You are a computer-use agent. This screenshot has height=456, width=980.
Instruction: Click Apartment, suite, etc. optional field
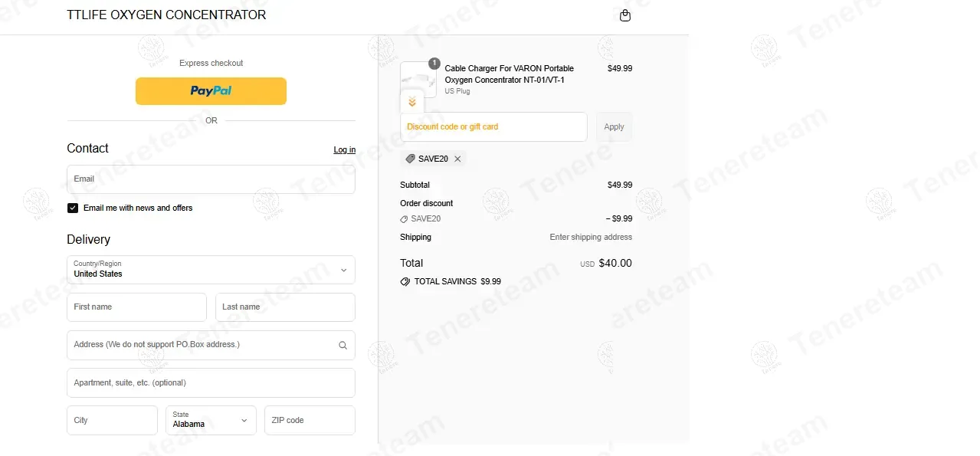point(211,382)
